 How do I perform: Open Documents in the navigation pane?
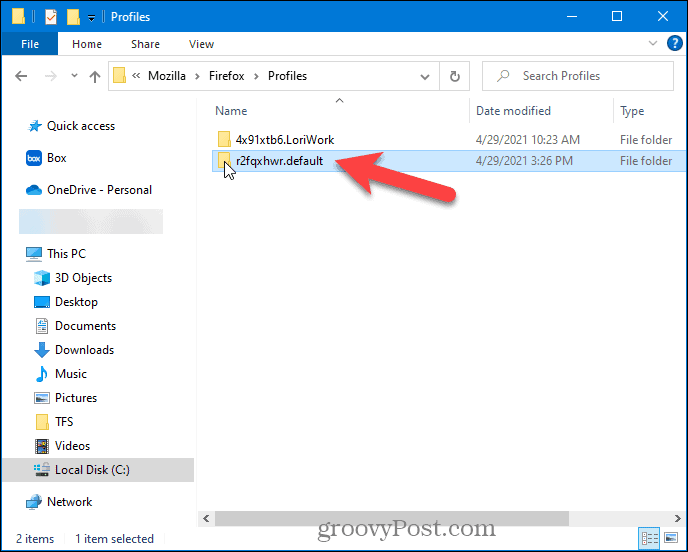pos(85,326)
